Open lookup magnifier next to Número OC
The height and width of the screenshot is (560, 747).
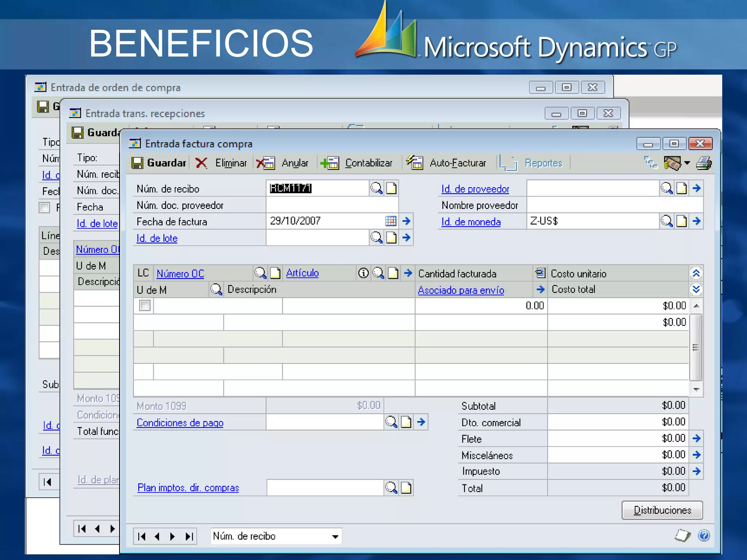260,273
